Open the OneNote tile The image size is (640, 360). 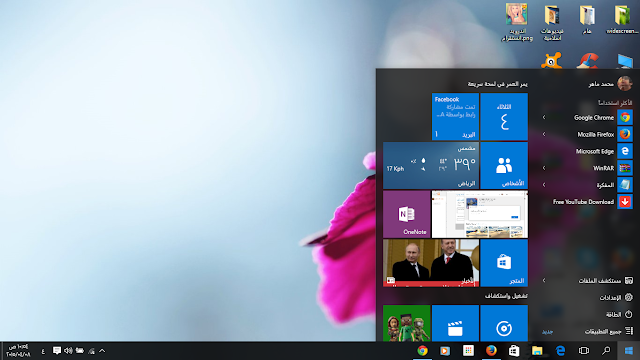tap(407, 214)
